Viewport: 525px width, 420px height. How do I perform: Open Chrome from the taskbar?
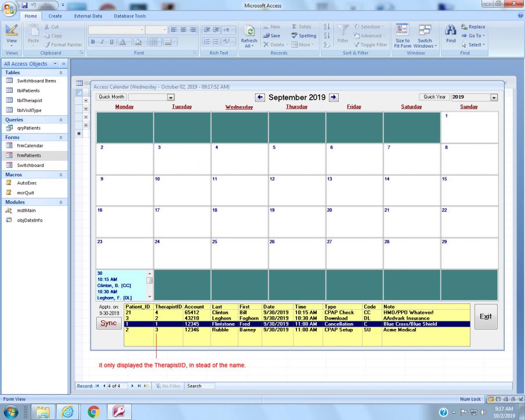click(x=94, y=411)
